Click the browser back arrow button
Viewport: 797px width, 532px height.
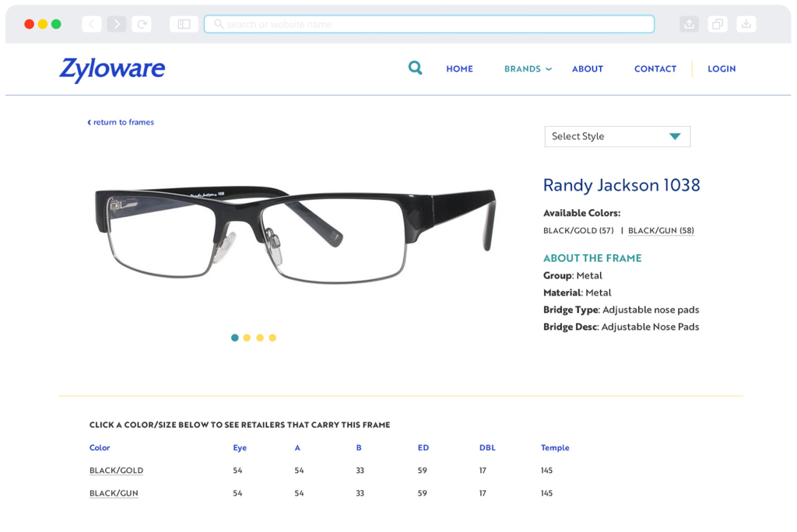tap(92, 24)
